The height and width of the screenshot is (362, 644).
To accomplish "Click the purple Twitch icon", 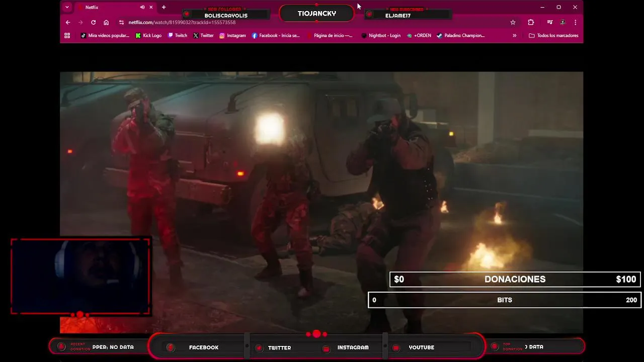I will [x=171, y=36].
